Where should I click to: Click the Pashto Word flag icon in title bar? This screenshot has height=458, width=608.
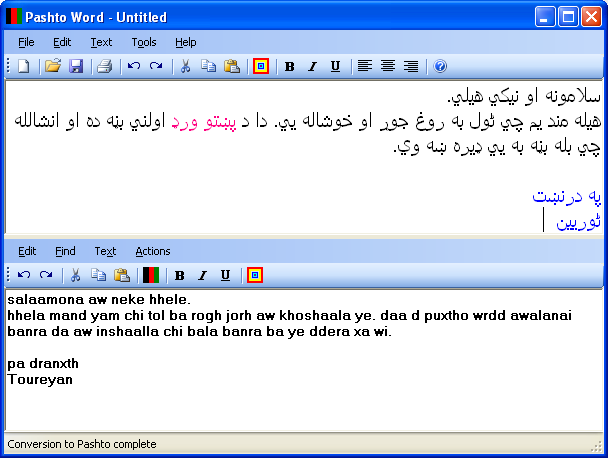[x=14, y=17]
